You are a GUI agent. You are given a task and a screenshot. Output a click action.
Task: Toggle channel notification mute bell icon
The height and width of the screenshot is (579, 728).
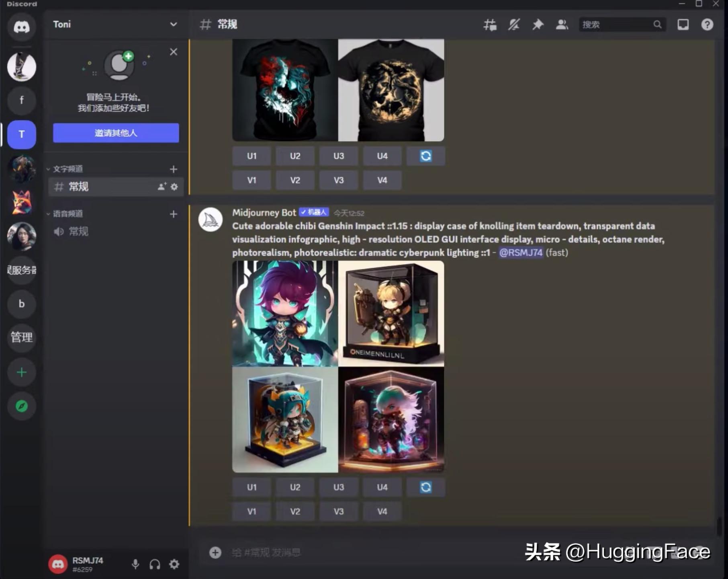coord(514,25)
